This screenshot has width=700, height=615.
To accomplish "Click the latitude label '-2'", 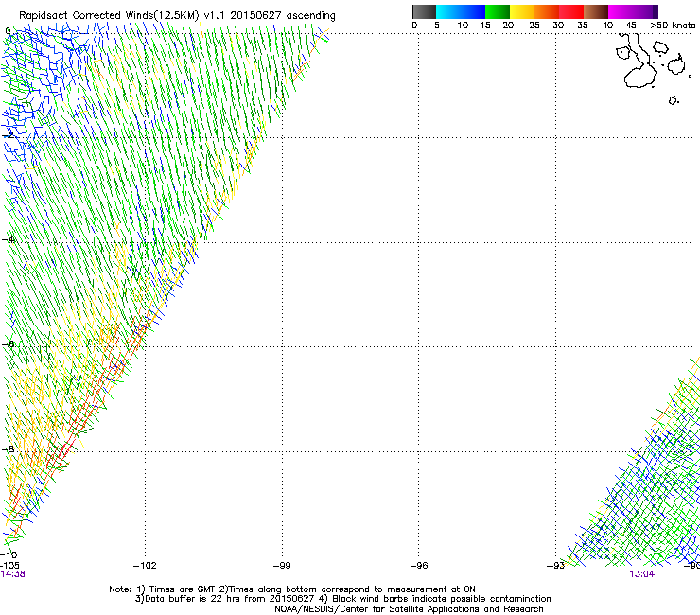I will tap(9, 135).
